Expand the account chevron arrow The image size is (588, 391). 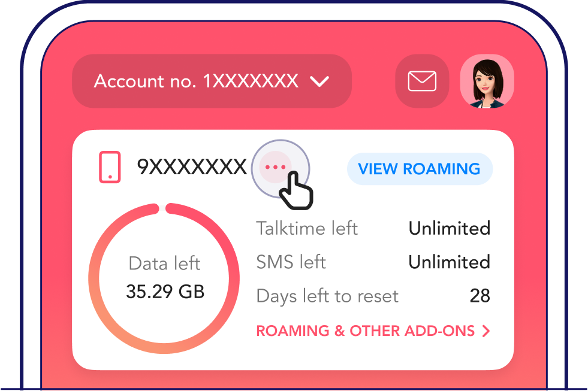319,81
